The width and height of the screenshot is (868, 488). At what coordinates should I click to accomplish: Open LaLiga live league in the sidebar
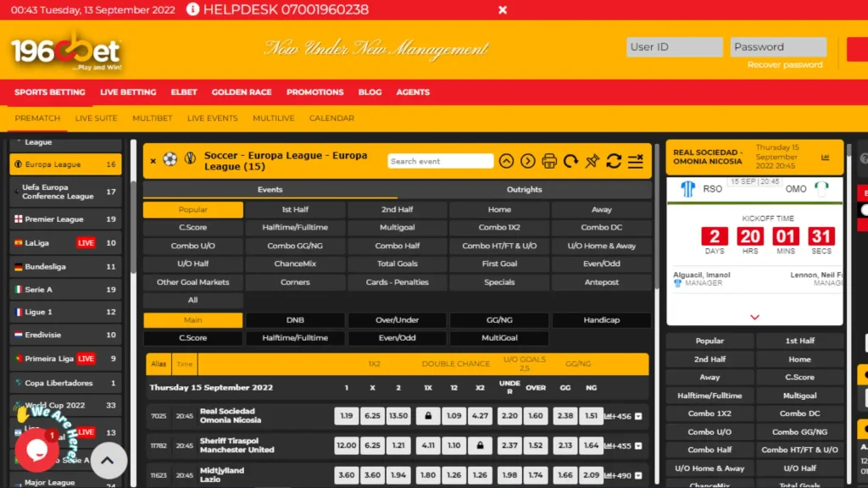point(65,243)
